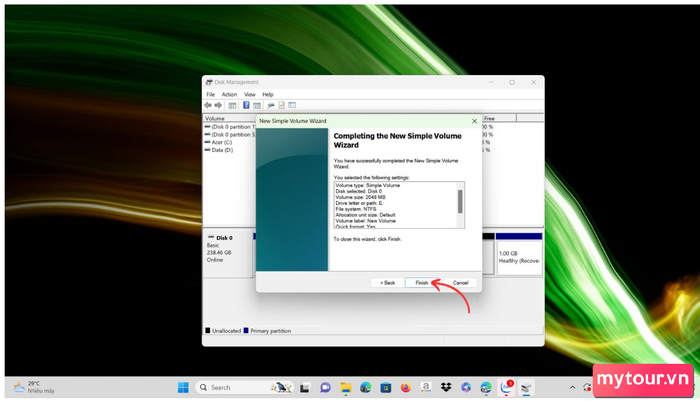The height and width of the screenshot is (405, 700).
Task: Select the Data (D:) volume row
Action: (x=225, y=148)
